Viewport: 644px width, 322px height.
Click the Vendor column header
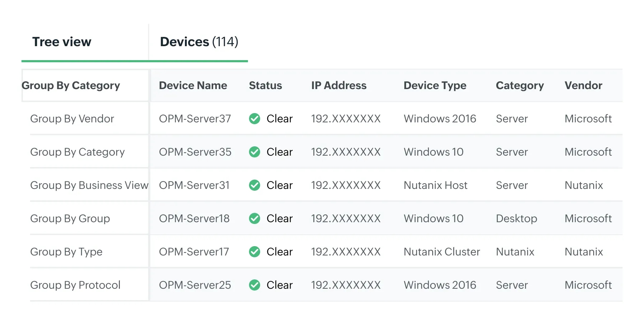[583, 86]
